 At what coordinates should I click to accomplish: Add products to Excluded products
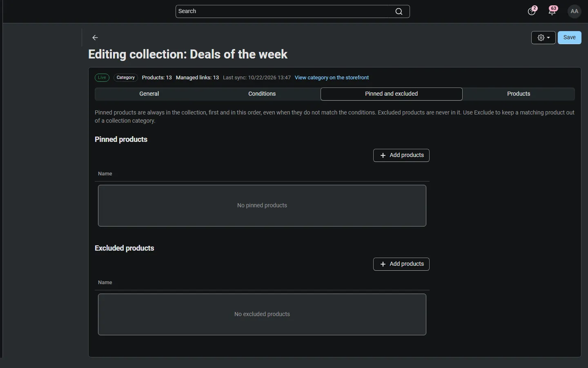pyautogui.click(x=401, y=264)
